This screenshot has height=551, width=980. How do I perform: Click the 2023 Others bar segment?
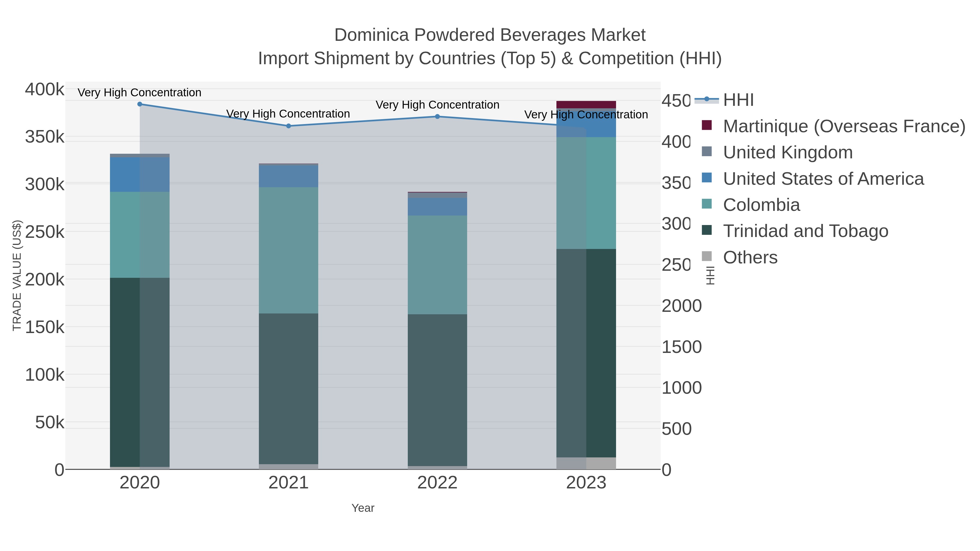(x=586, y=463)
